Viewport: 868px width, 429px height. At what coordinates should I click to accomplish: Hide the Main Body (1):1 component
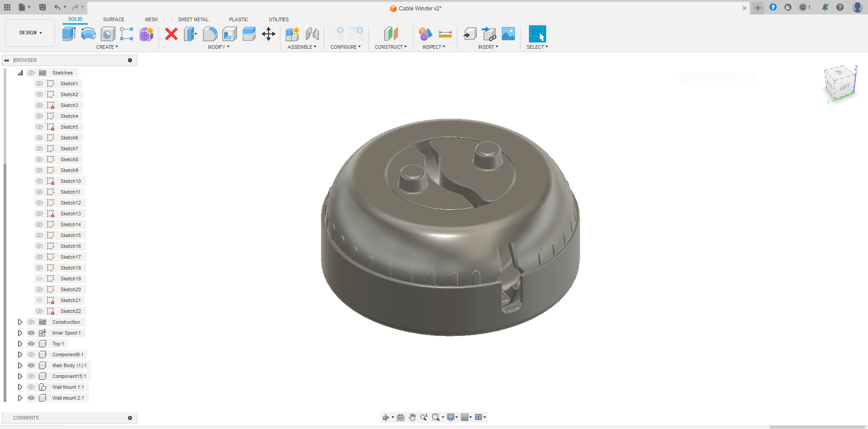(x=31, y=365)
